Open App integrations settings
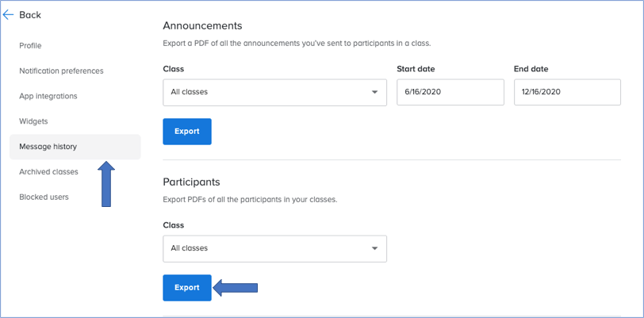Image resolution: width=644 pixels, height=318 pixels. coord(48,96)
